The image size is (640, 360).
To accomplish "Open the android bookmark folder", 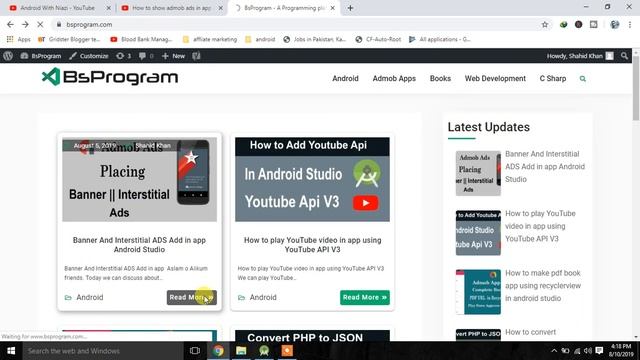I will click(x=260, y=39).
